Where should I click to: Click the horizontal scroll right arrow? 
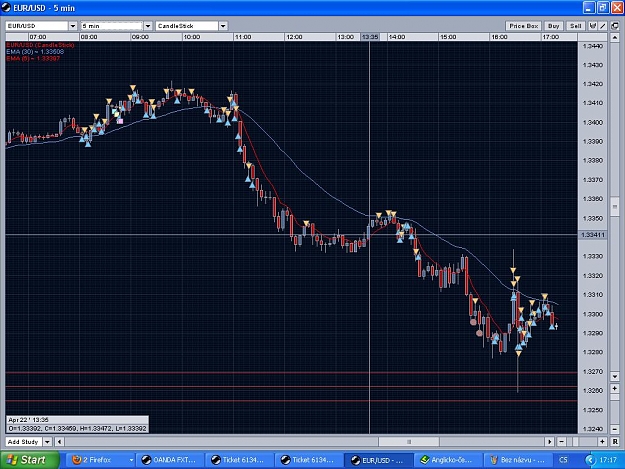click(x=550, y=442)
